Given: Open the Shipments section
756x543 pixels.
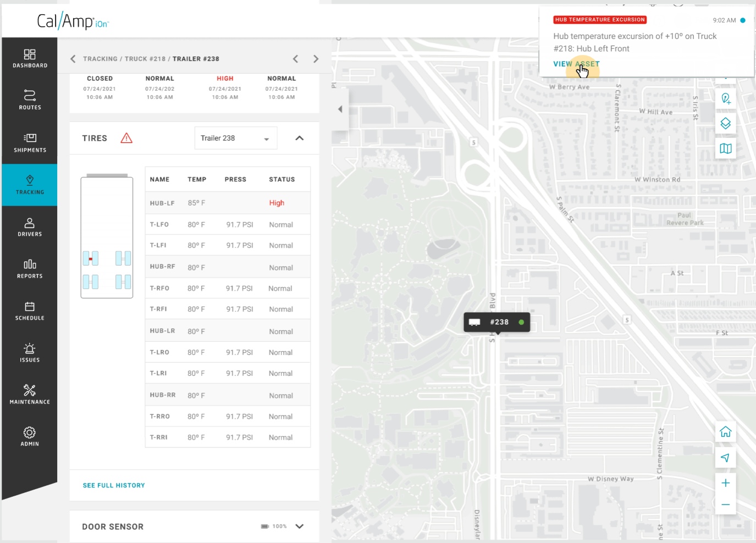Looking at the screenshot, I should tap(30, 138).
